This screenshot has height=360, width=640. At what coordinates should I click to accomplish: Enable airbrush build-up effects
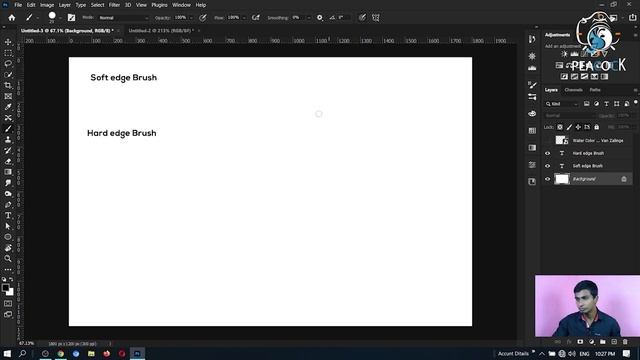pyautogui.click(x=256, y=18)
